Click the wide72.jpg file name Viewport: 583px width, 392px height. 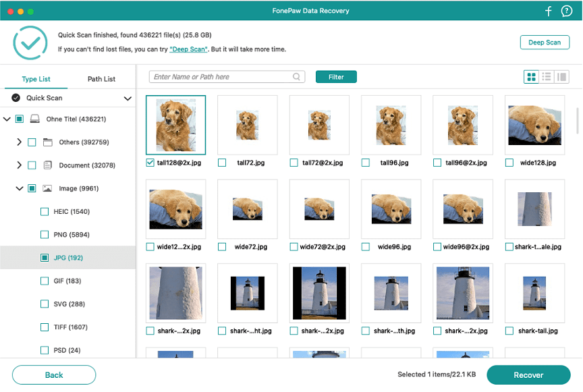point(250,246)
